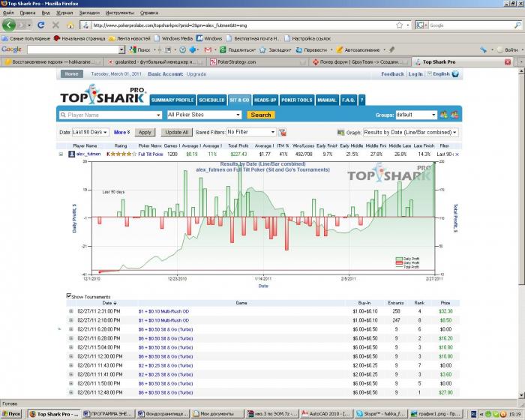
Task: Click the Update All button
Action: (177, 132)
